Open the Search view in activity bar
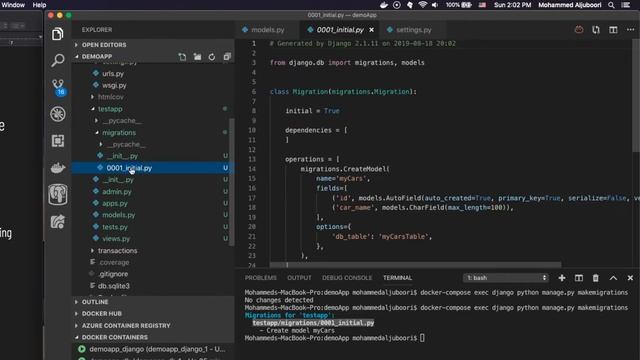The height and width of the screenshot is (360, 640). (x=58, y=60)
